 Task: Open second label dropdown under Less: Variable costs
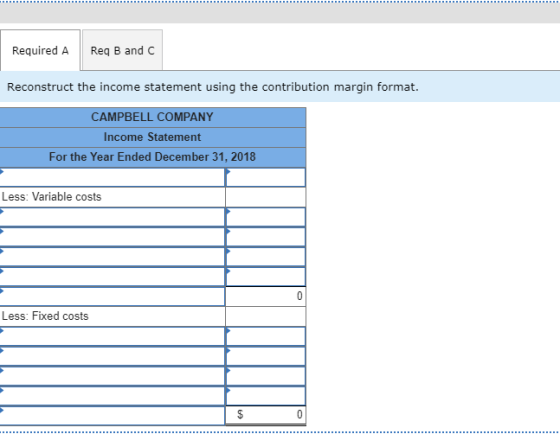tap(112, 237)
